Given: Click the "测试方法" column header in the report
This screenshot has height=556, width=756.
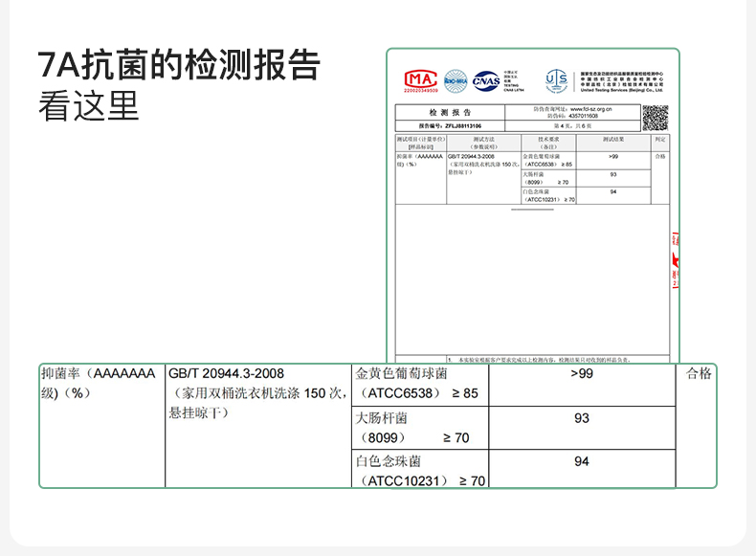Looking at the screenshot, I should point(483,143).
